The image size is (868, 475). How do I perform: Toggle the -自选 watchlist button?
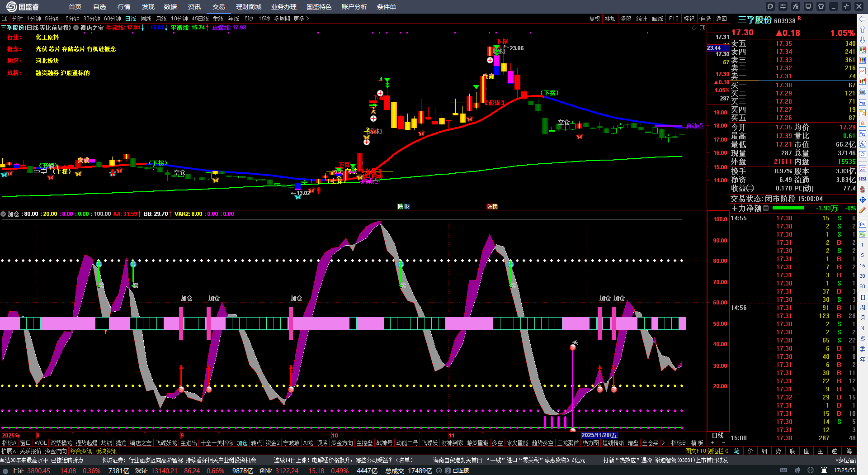[x=705, y=19]
